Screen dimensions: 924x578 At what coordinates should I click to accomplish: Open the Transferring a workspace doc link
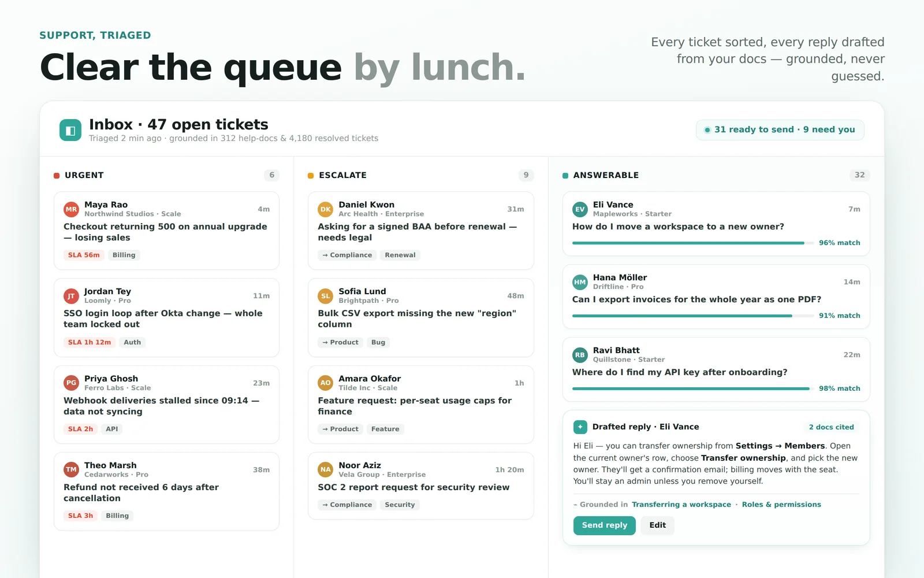point(681,505)
